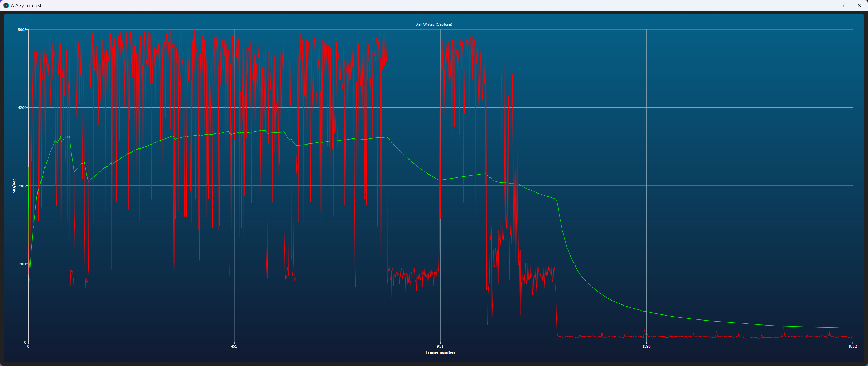Click the AJA System Test app icon
The image size is (868, 366).
click(x=6, y=5)
